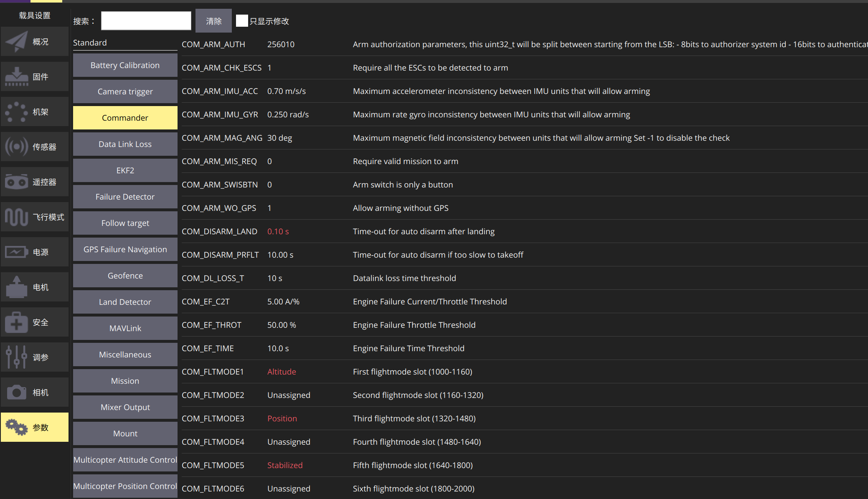Click the 搜索 search input field
Viewport: 868px width, 499px height.
point(146,21)
